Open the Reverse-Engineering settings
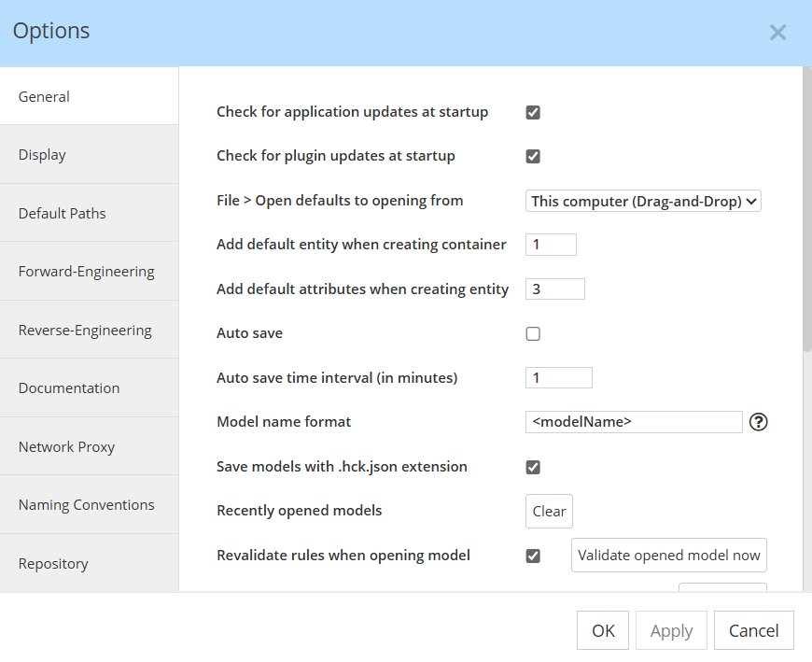 (x=84, y=330)
